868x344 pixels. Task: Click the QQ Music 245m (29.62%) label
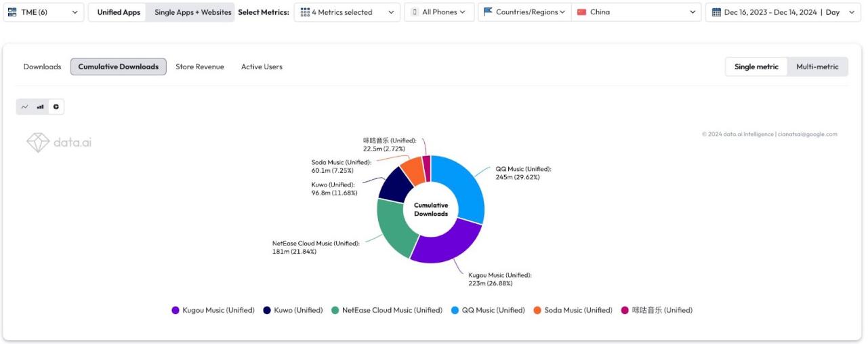click(523, 173)
